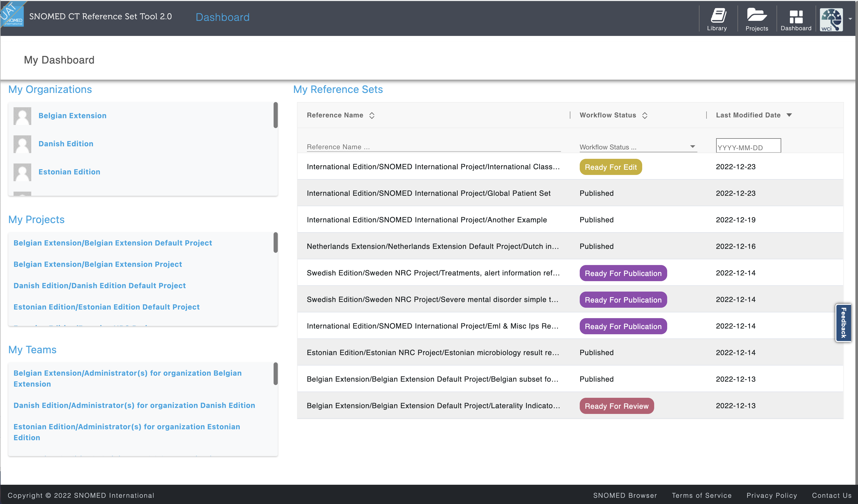The height and width of the screenshot is (504, 858).
Task: Sort by Reference Name arrows
Action: pos(372,115)
